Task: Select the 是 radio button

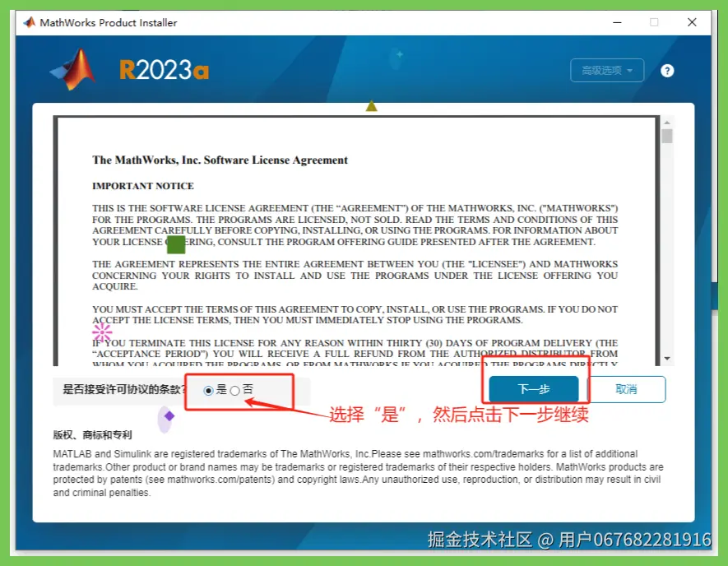Action: click(208, 391)
